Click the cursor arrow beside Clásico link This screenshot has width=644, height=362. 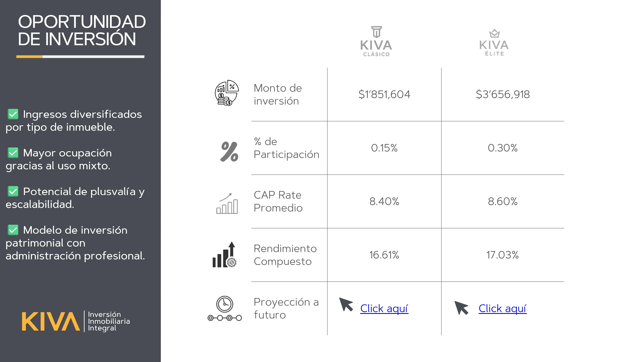346,305
